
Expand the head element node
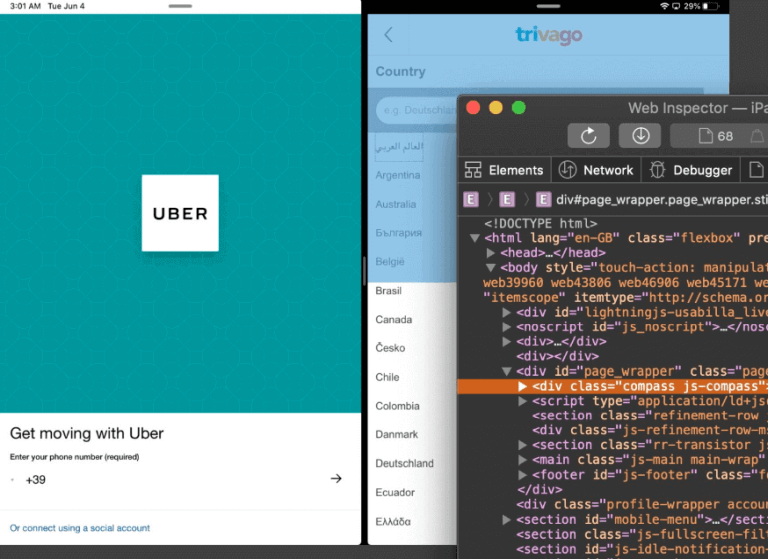[x=490, y=253]
